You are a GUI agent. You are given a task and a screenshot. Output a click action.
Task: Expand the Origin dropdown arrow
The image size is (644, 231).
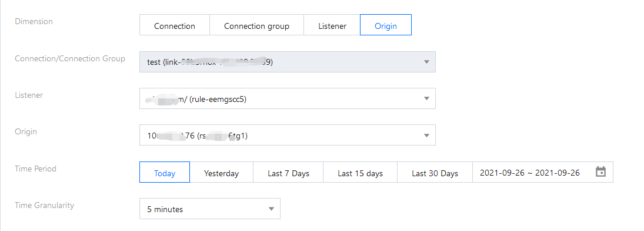pos(426,136)
